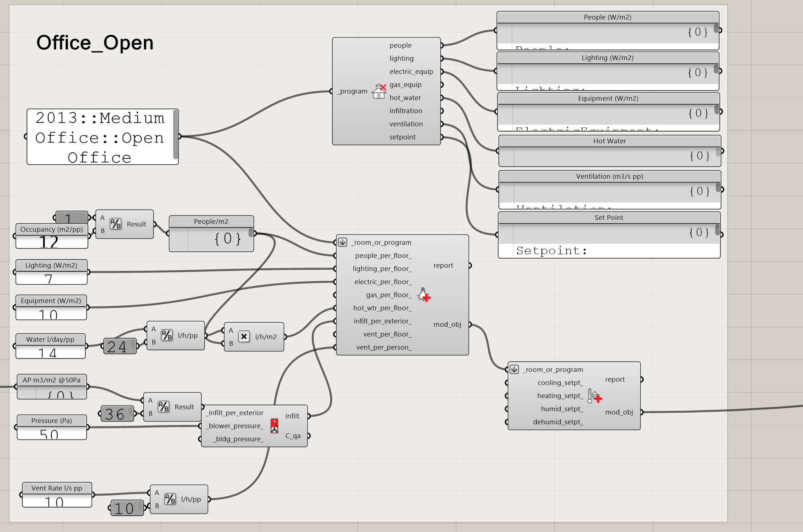Image resolution: width=803 pixels, height=532 pixels.
Task: Click the setpoint output label
Action: point(402,137)
